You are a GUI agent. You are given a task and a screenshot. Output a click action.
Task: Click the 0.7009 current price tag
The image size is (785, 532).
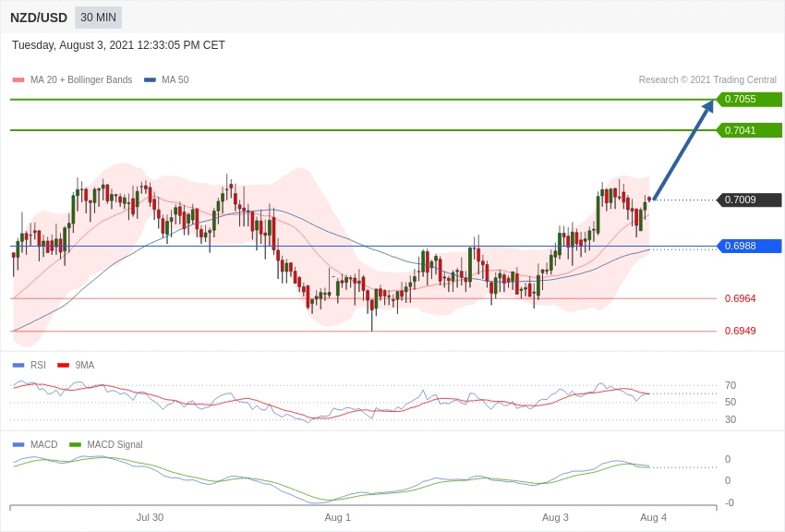(750, 199)
